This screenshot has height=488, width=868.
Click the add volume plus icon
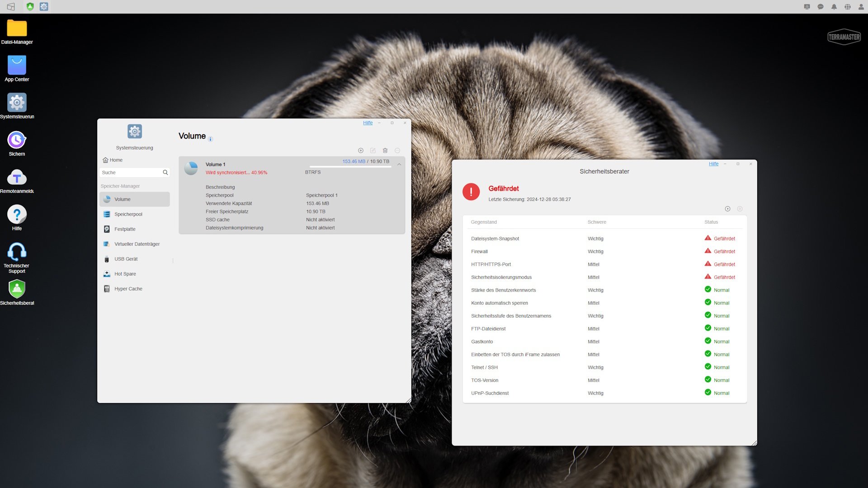(x=361, y=150)
